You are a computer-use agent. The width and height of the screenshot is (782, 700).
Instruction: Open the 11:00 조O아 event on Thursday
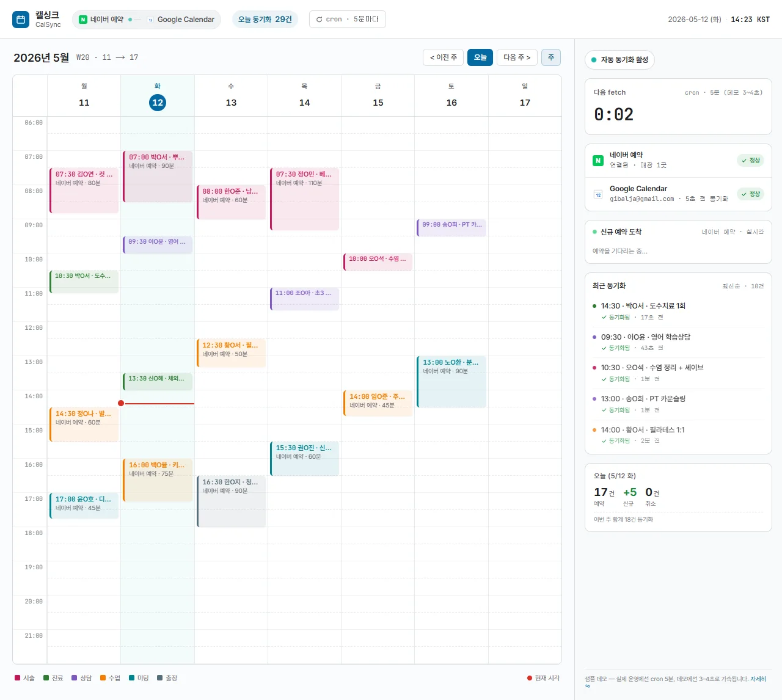coord(304,299)
